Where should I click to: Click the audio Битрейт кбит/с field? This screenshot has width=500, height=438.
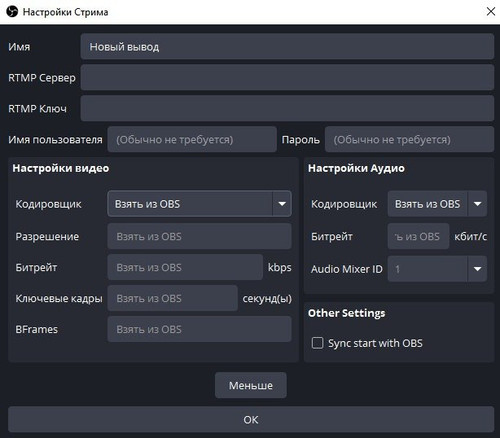coord(418,236)
